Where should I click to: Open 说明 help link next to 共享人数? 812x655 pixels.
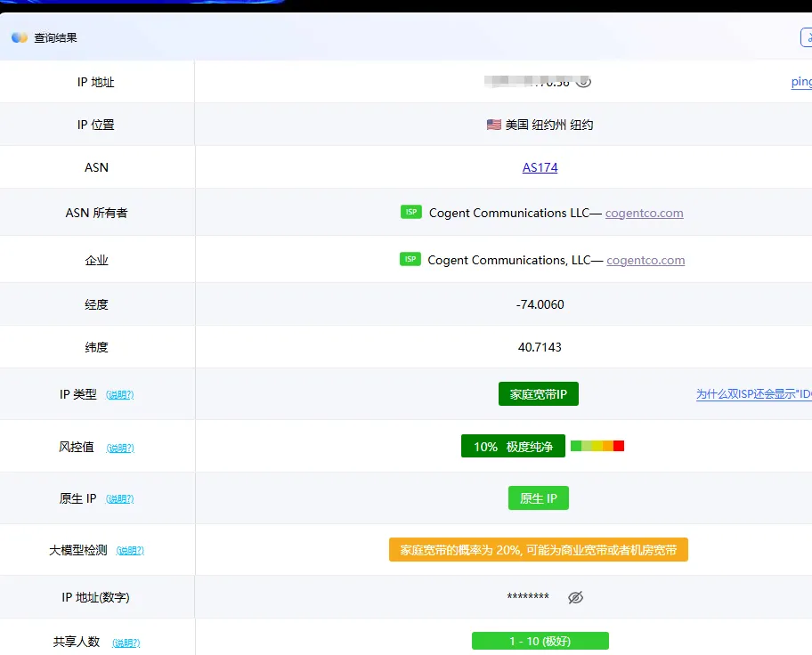(x=126, y=643)
